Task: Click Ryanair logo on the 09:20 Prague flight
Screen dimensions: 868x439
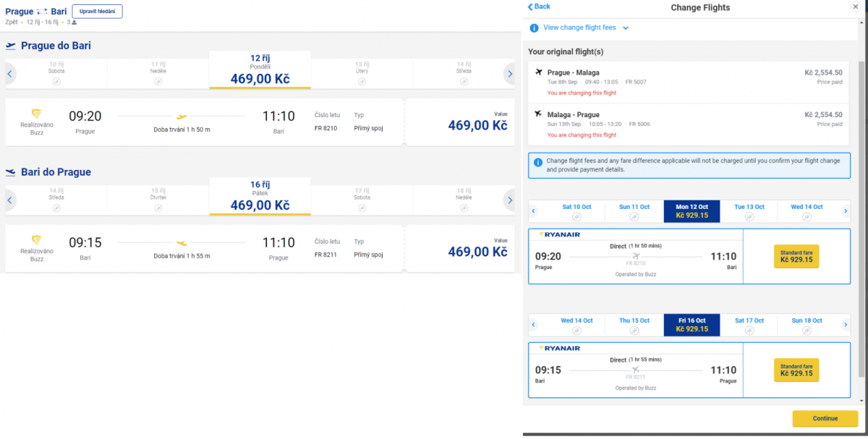Action: point(559,234)
